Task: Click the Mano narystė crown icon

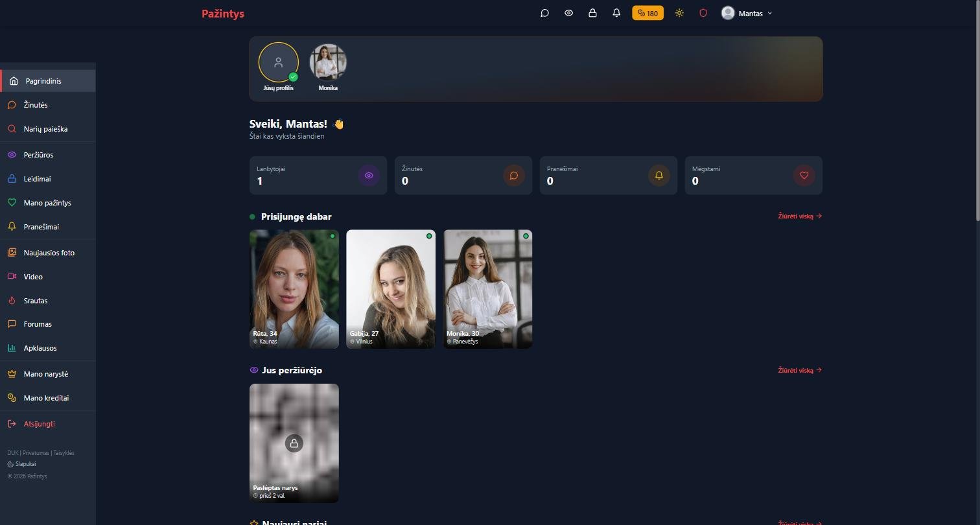Action: point(12,374)
